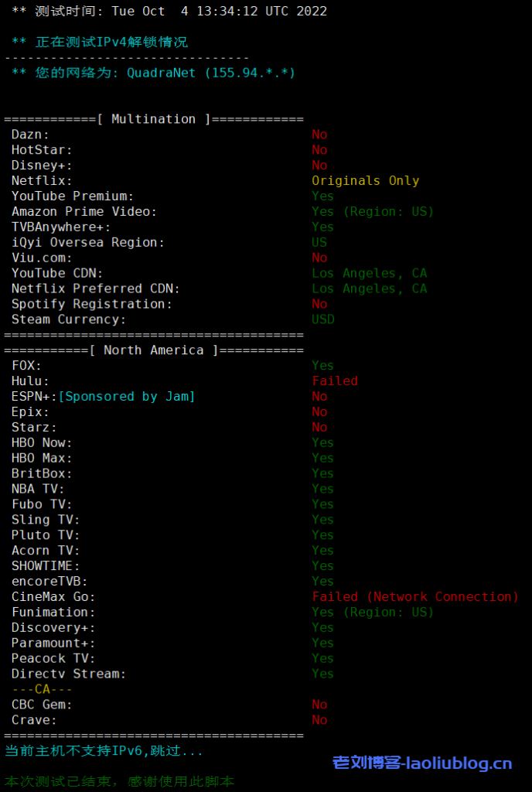Image resolution: width=532 pixels, height=792 pixels.
Task: Click the North America section header
Action: tap(154, 350)
